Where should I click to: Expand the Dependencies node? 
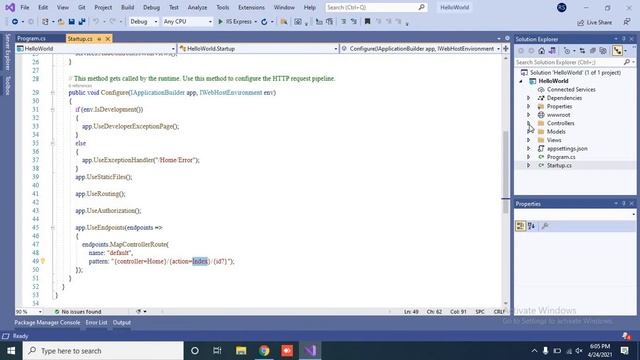click(529, 98)
